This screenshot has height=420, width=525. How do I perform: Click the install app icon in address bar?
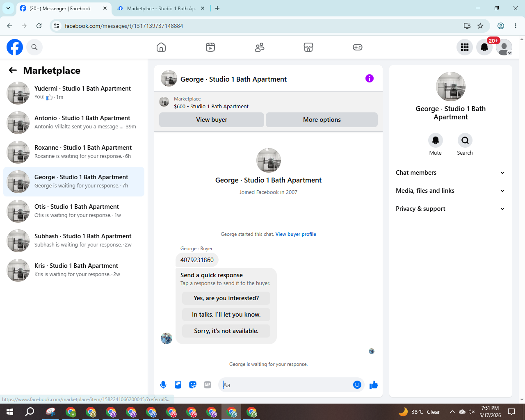point(467,26)
